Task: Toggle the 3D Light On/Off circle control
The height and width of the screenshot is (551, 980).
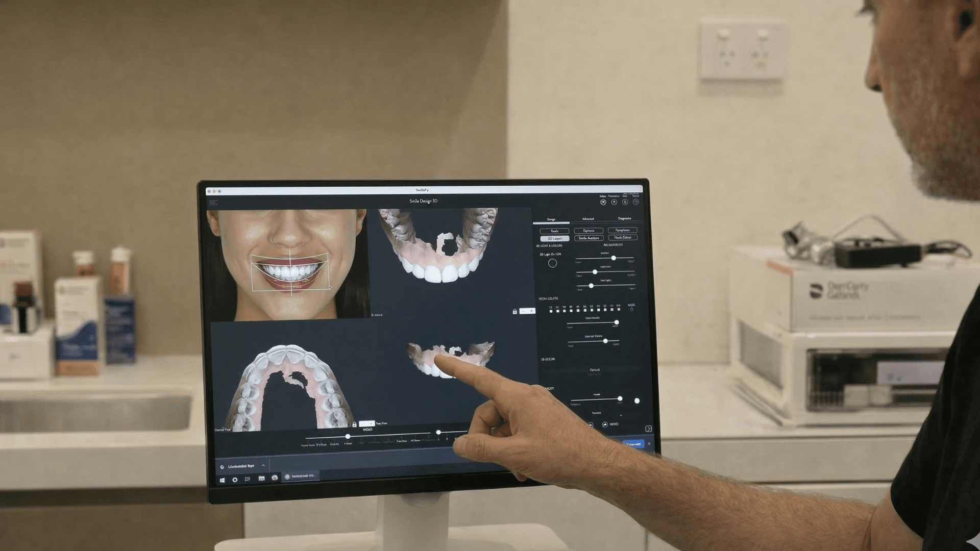Action: coord(552,263)
